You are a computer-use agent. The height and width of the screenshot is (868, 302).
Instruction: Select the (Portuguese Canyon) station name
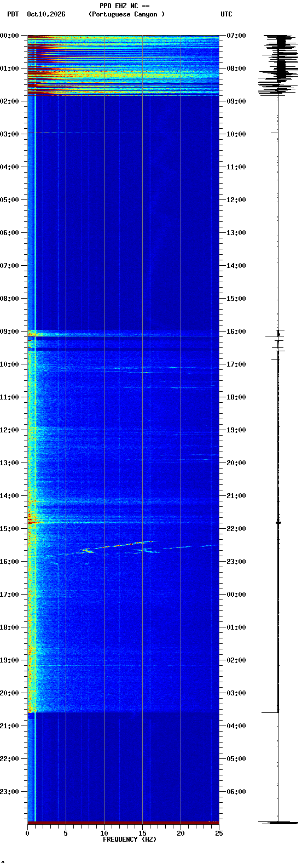(x=126, y=14)
